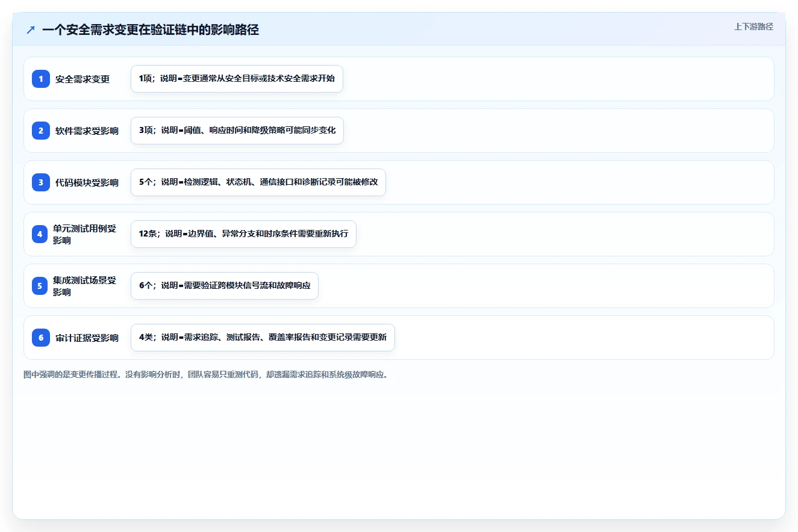Click the footnote starting with 图中强调的是变更传播过程
798x532 pixels.
point(207,374)
